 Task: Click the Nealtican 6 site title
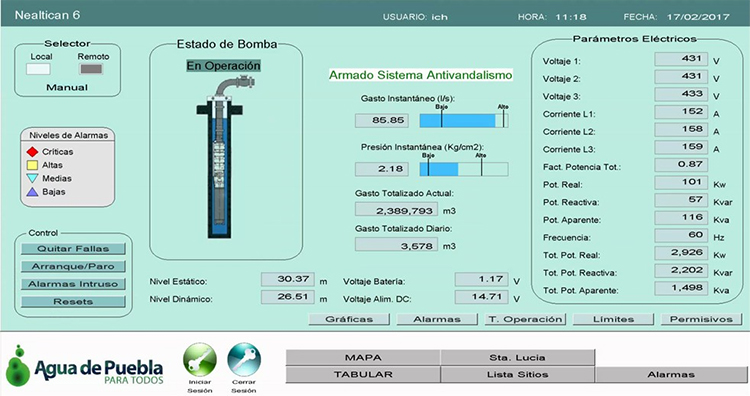pyautogui.click(x=47, y=15)
